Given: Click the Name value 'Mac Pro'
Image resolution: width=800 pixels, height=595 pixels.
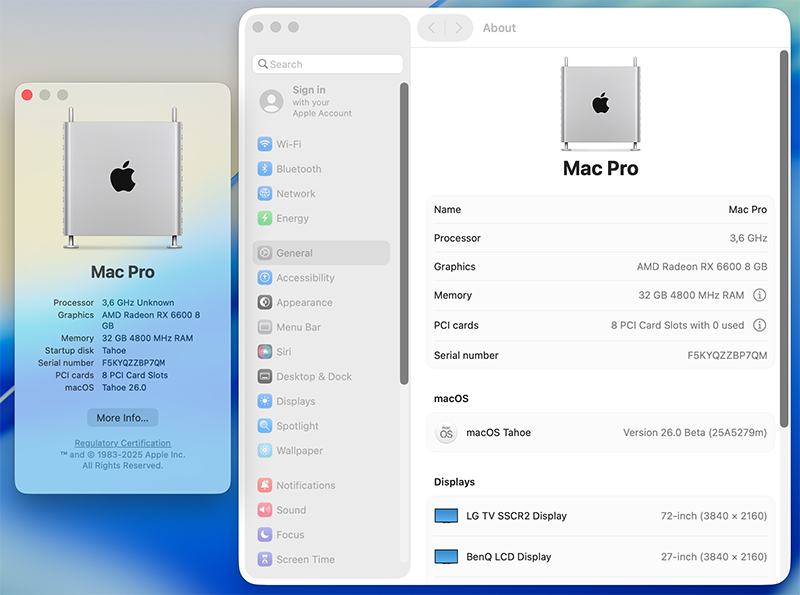Looking at the screenshot, I should click(747, 209).
